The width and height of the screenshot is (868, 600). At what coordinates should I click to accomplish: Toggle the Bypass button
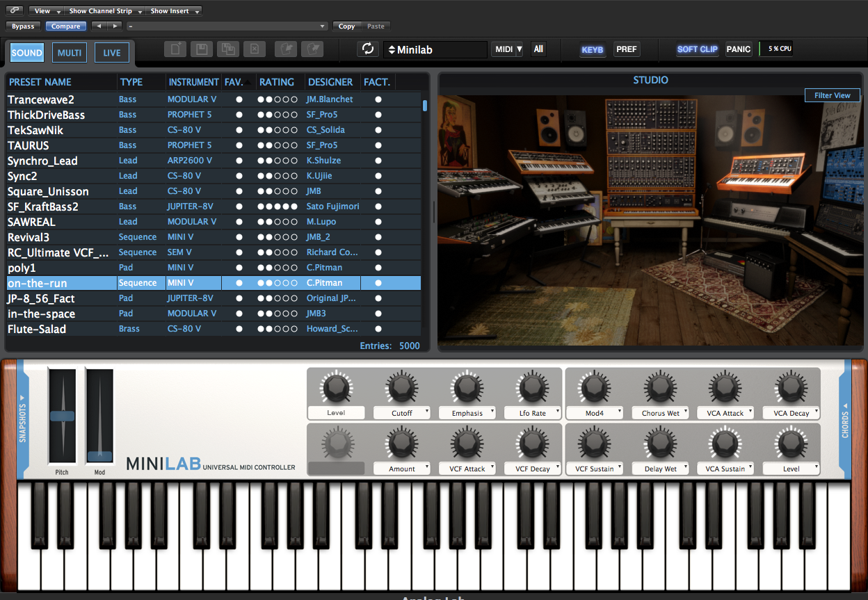(24, 26)
